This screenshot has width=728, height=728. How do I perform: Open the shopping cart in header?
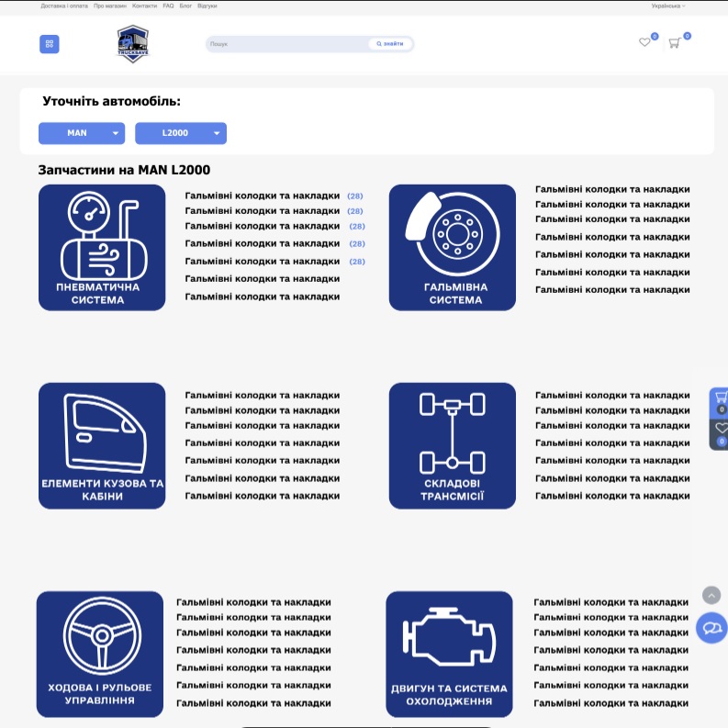pos(674,43)
